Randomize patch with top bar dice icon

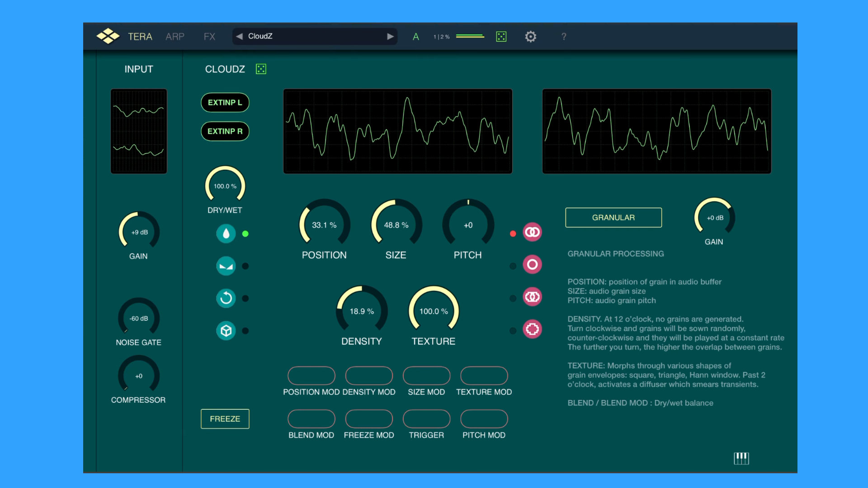click(501, 37)
